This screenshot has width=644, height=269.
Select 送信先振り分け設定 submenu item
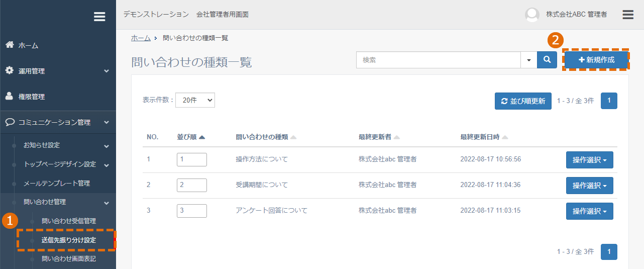pyautogui.click(x=69, y=240)
